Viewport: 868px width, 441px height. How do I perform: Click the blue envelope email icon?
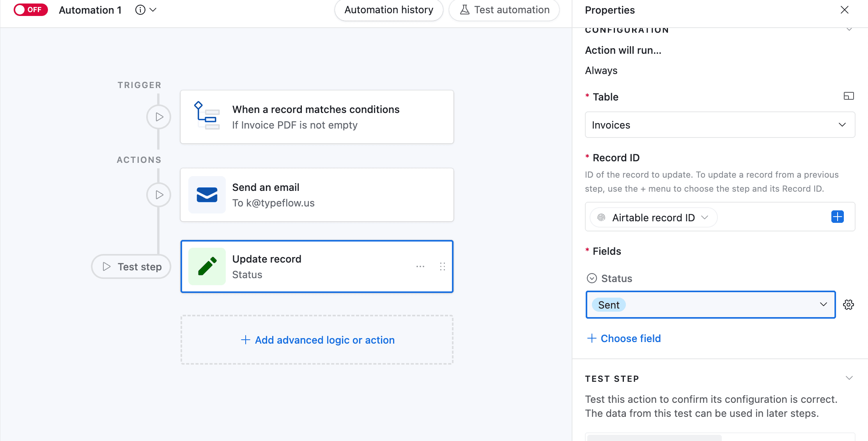pyautogui.click(x=207, y=195)
